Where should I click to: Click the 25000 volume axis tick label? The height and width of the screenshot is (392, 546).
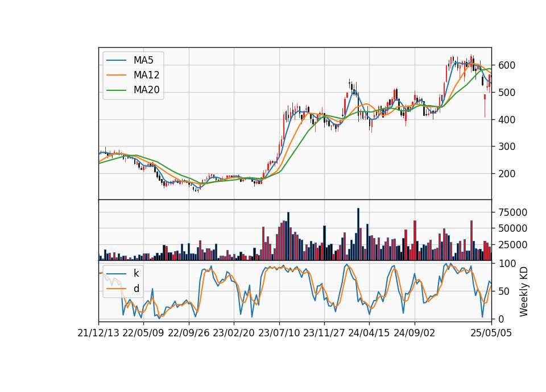point(512,245)
